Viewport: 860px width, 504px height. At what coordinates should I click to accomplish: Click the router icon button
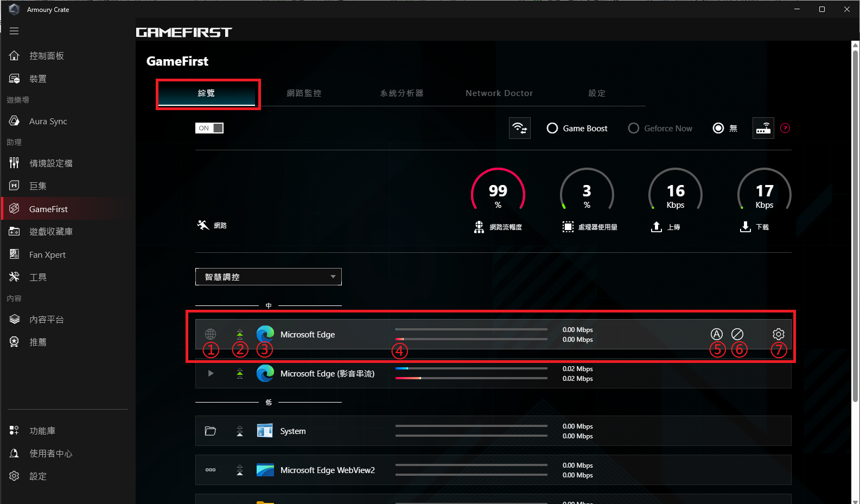[763, 128]
